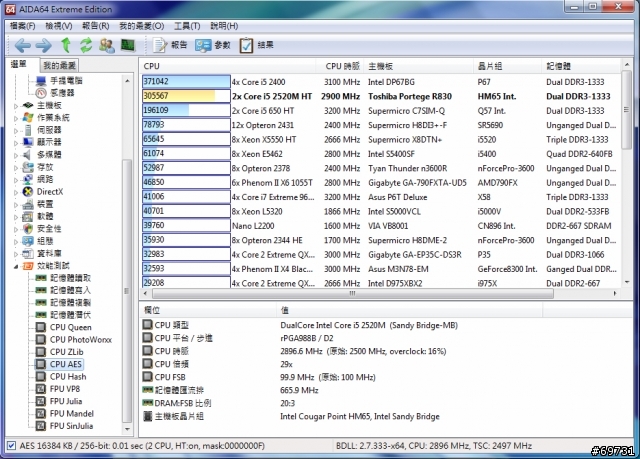Open the 檔案(F) menu
The height and width of the screenshot is (459, 640).
tap(22, 26)
